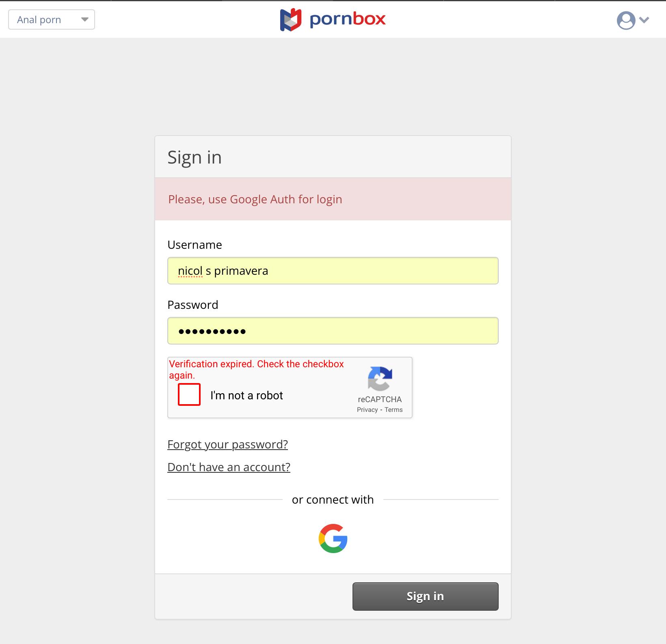Screen dimensions: 666x644
Task: Click "Don't have an account?" link
Action: tap(229, 467)
